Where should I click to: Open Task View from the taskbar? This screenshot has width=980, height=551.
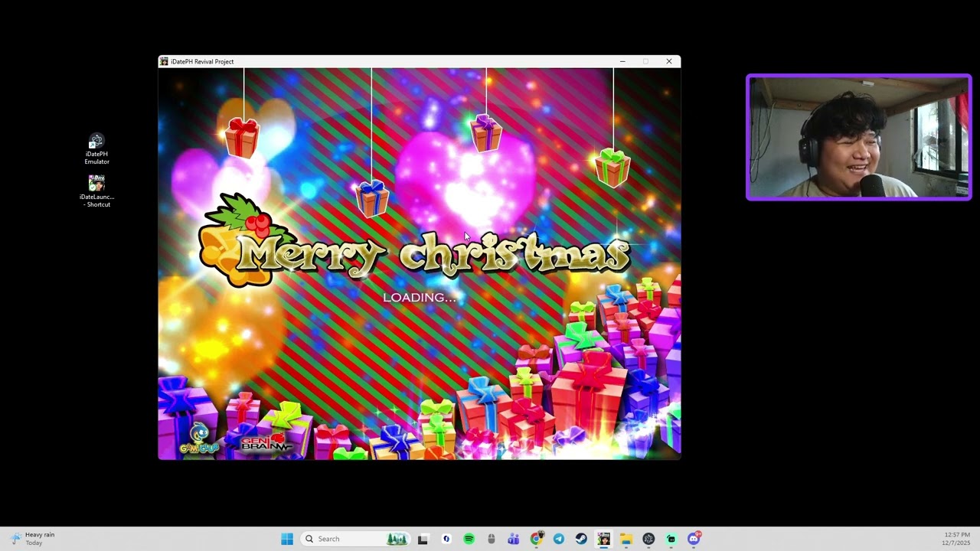(423, 539)
